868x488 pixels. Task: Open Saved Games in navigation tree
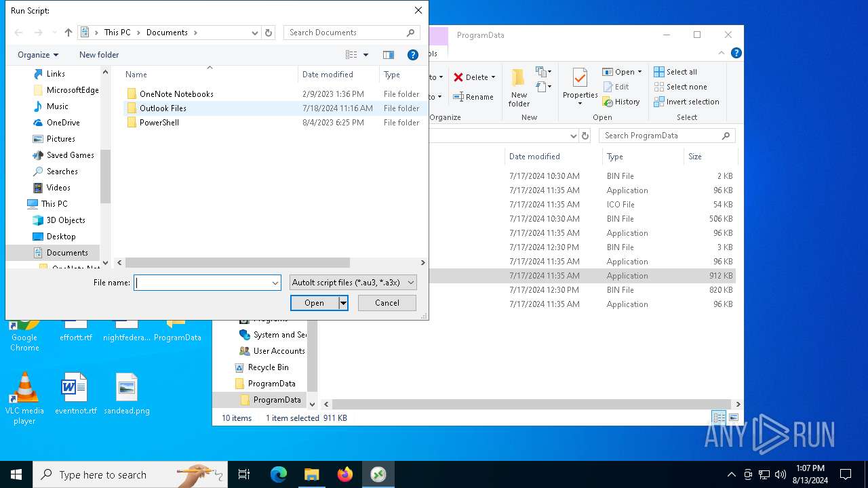71,155
